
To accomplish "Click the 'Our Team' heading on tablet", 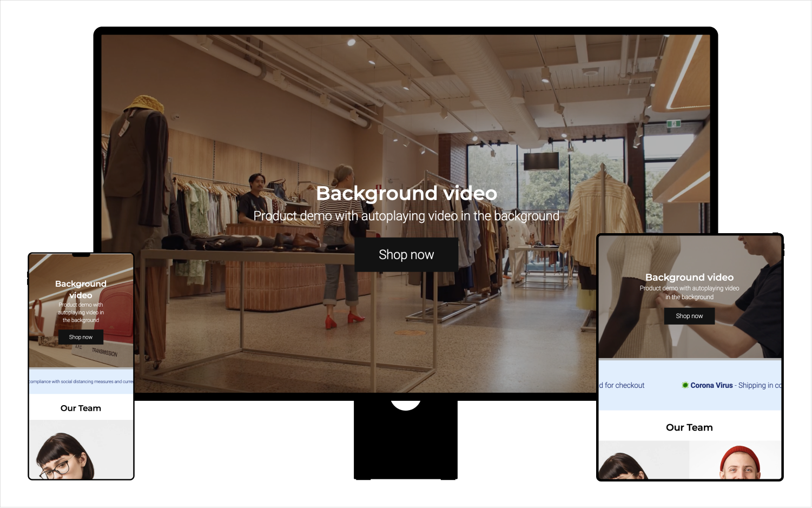I will (689, 427).
